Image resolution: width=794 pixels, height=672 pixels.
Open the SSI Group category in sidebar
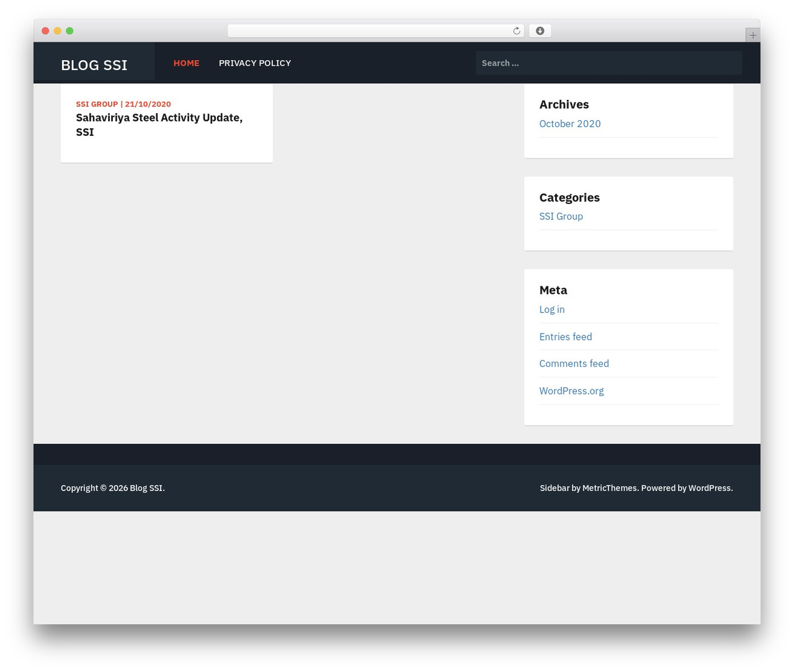tap(561, 216)
